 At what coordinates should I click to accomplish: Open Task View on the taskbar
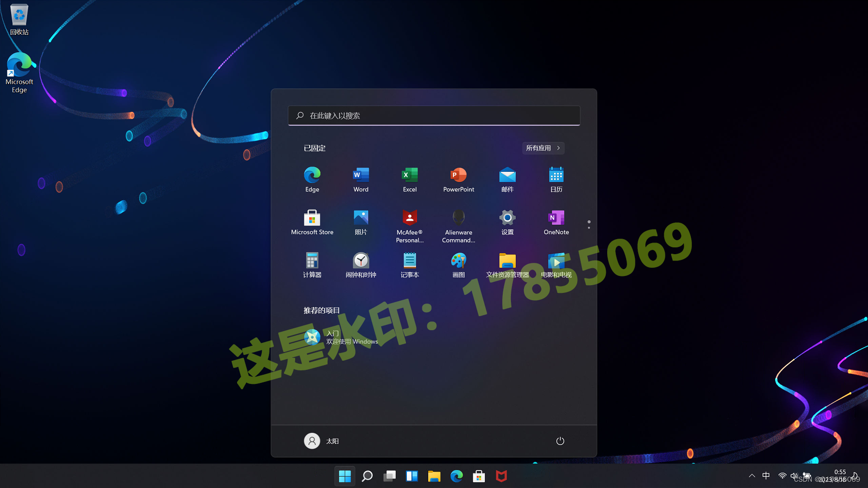389,476
